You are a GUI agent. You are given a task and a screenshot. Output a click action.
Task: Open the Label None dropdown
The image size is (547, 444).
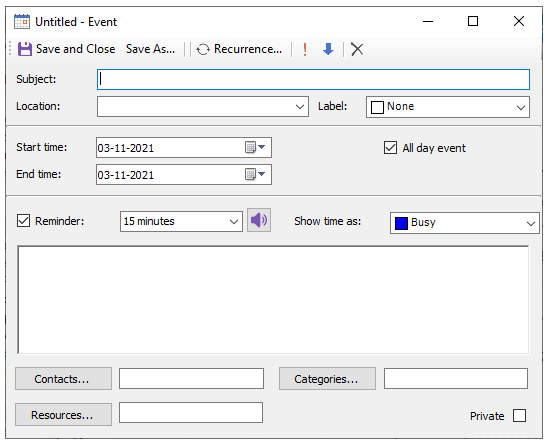click(448, 107)
